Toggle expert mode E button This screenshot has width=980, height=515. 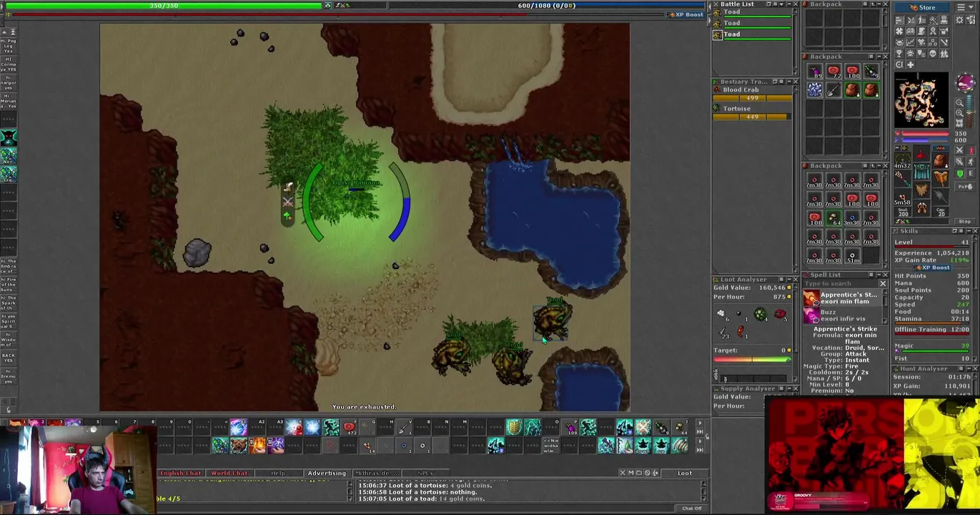[x=971, y=173]
